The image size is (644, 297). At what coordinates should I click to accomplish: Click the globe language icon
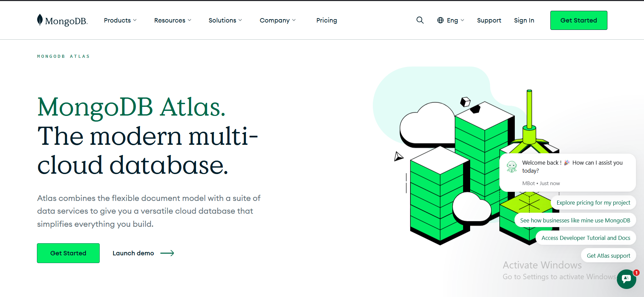[440, 20]
